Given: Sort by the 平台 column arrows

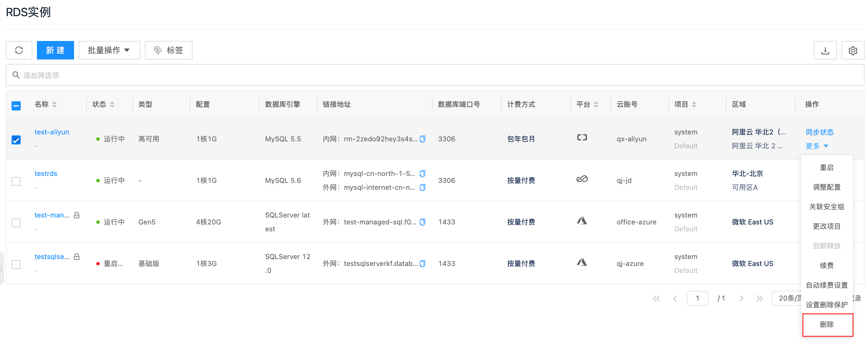Looking at the screenshot, I should coord(596,104).
